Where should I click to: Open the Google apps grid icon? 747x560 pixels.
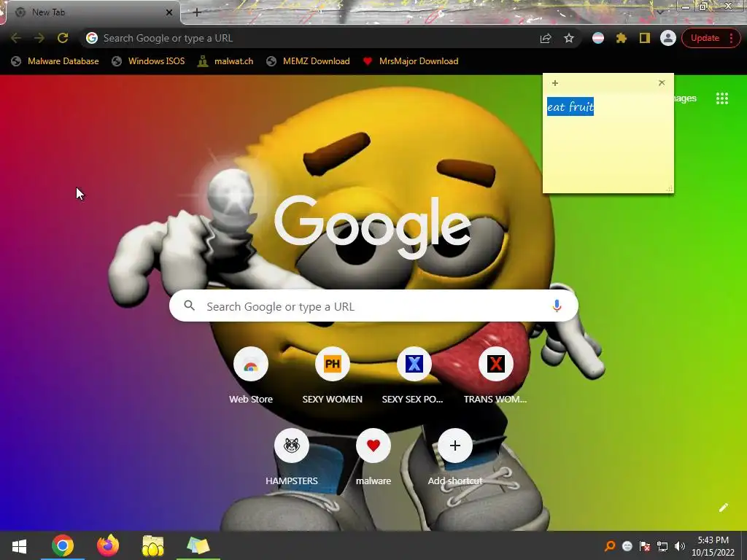pos(721,98)
